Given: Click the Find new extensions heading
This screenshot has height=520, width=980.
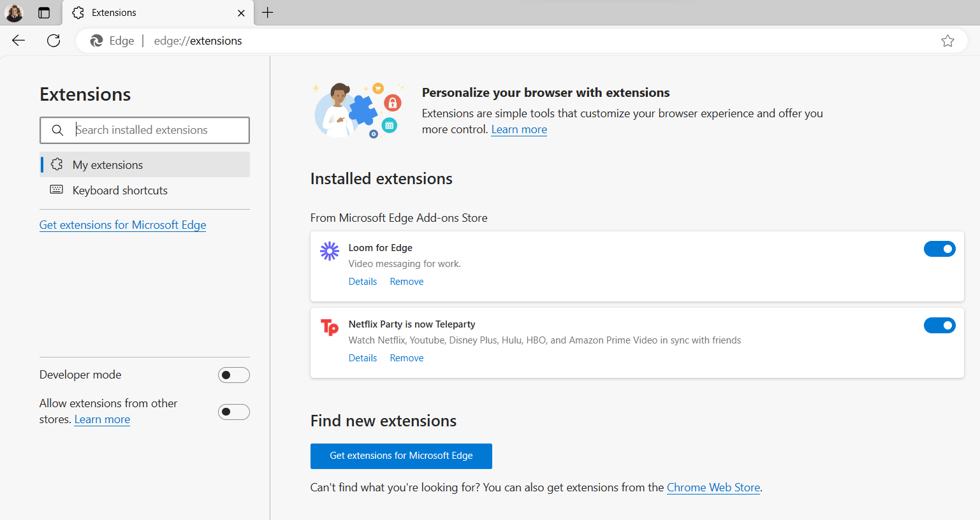Looking at the screenshot, I should (384, 421).
